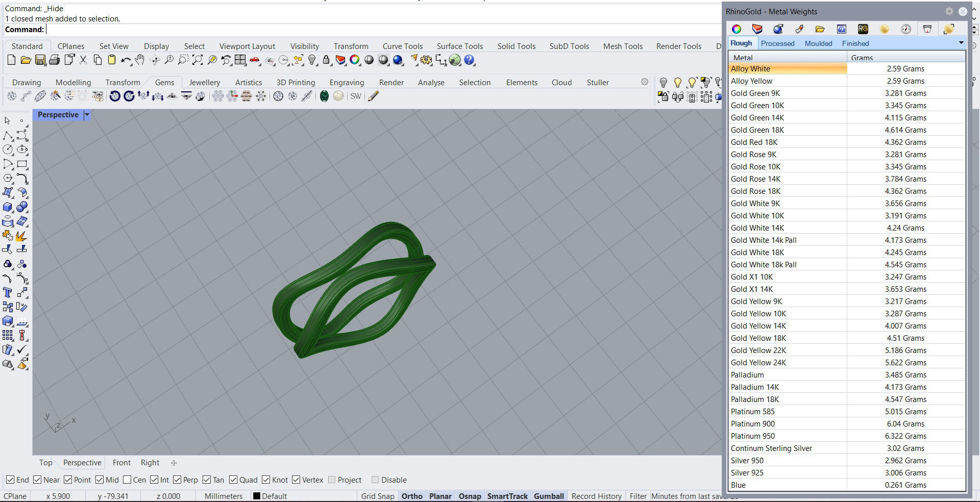Click Record History in status bar
The height and width of the screenshot is (502, 980).
[597, 496]
